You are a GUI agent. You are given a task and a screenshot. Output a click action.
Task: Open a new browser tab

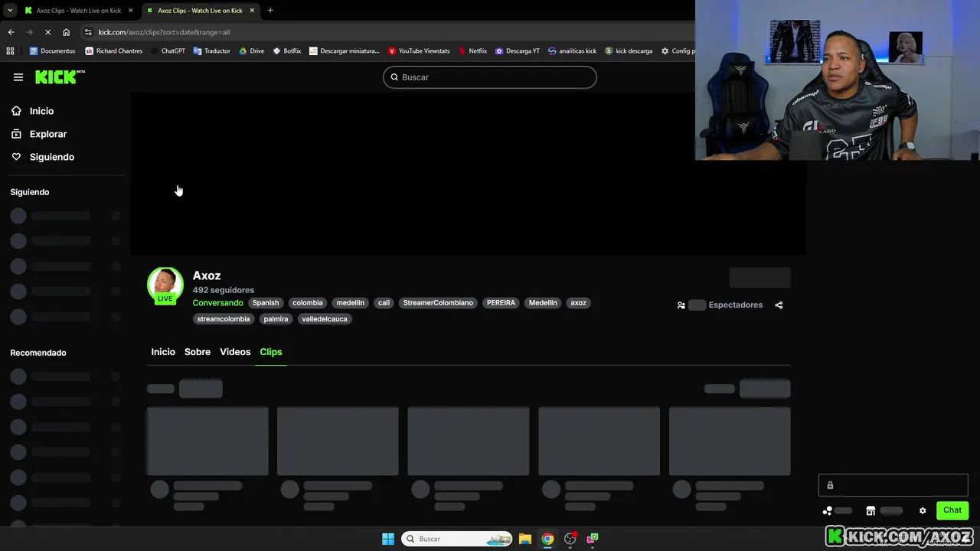270,11
